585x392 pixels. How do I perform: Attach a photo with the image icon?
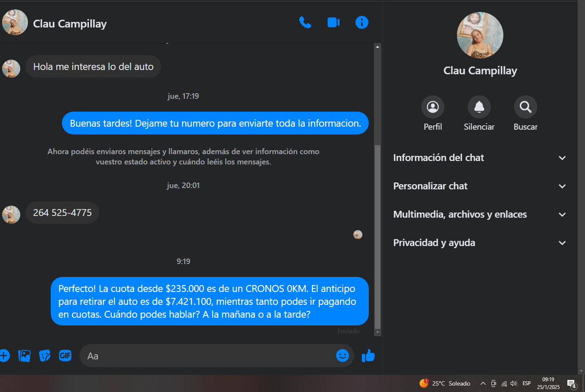coord(25,356)
